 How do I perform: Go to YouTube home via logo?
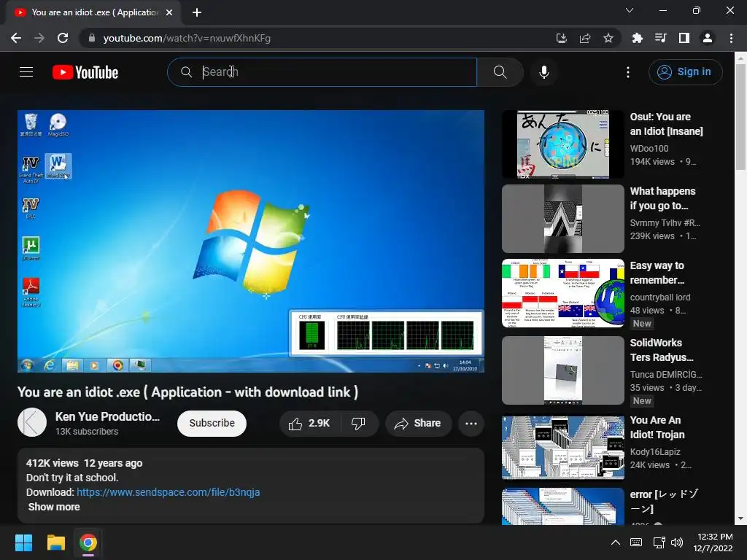coord(85,72)
